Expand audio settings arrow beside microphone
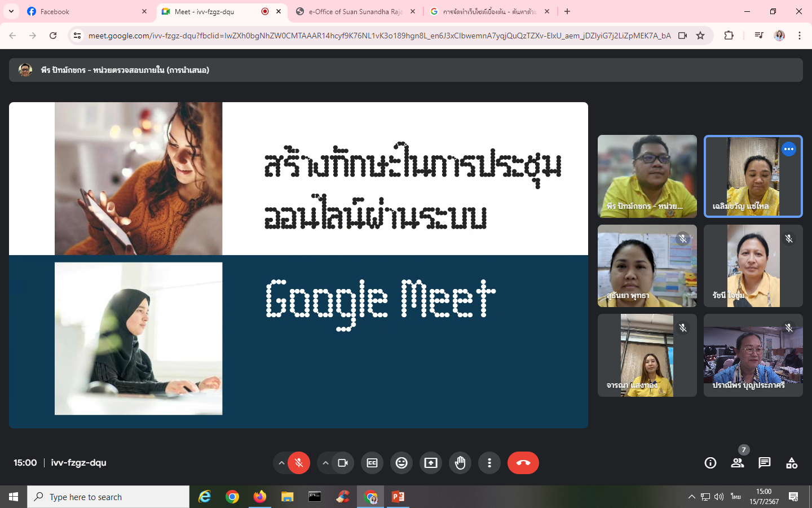Screen dimensions: 812x508 tap(281, 463)
